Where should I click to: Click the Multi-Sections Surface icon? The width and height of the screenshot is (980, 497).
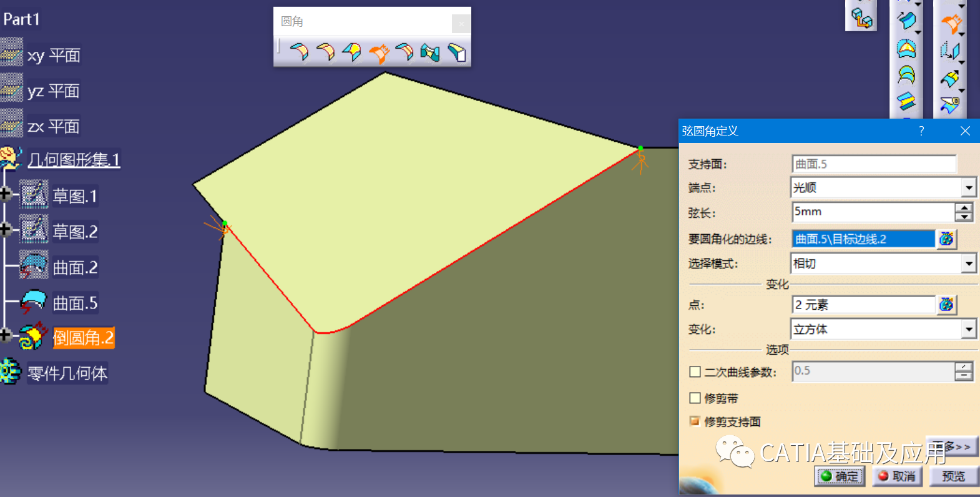[x=906, y=75]
